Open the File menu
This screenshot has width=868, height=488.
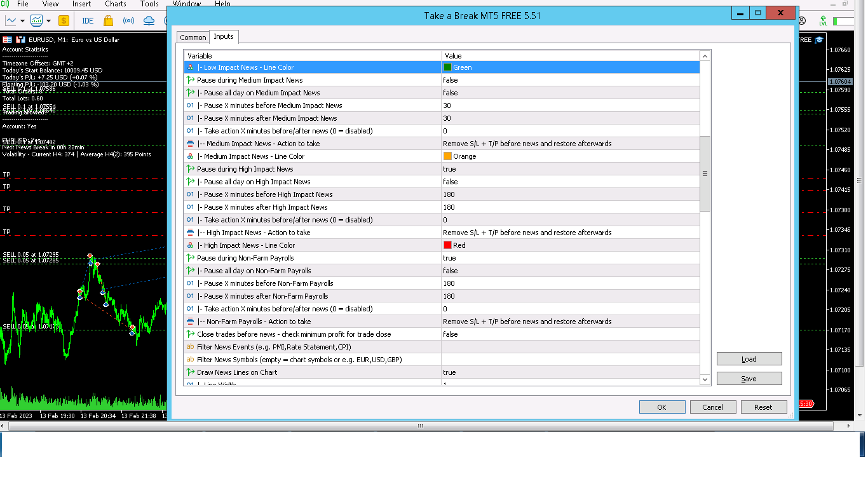pos(23,4)
